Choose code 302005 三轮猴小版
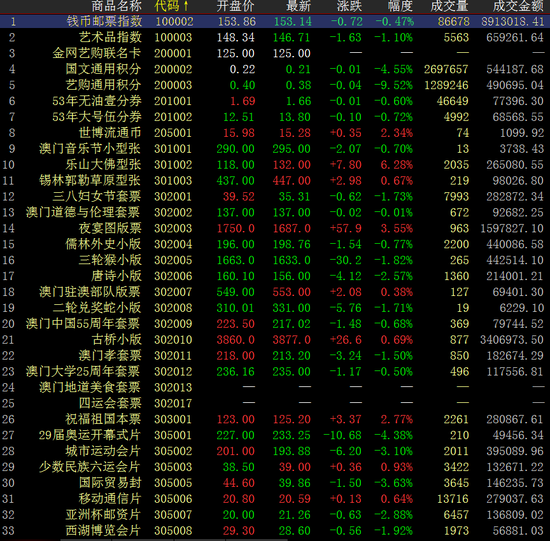The width and height of the screenshot is (550, 541). [275, 260]
